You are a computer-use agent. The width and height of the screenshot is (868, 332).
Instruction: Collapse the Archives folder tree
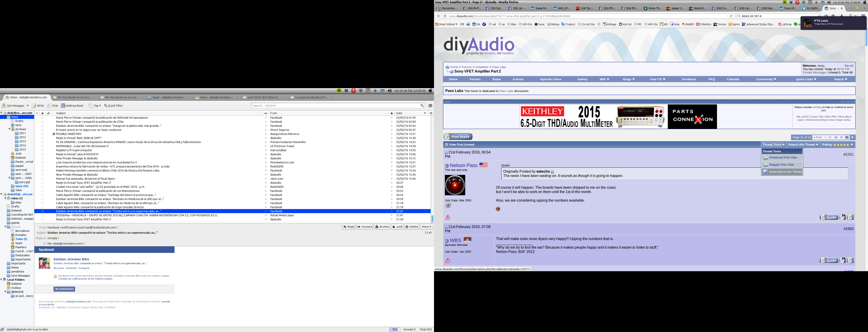coord(9,129)
